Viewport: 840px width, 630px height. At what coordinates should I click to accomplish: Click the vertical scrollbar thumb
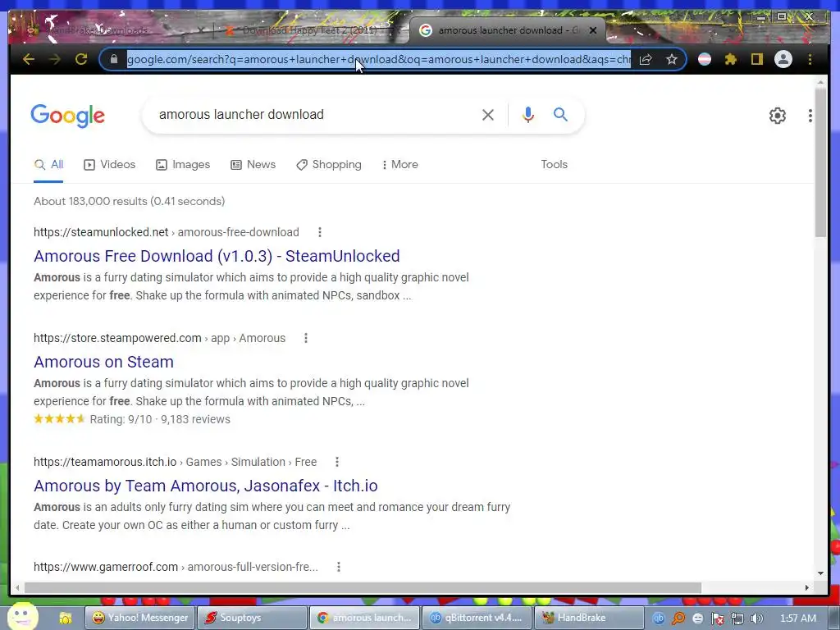point(820,163)
